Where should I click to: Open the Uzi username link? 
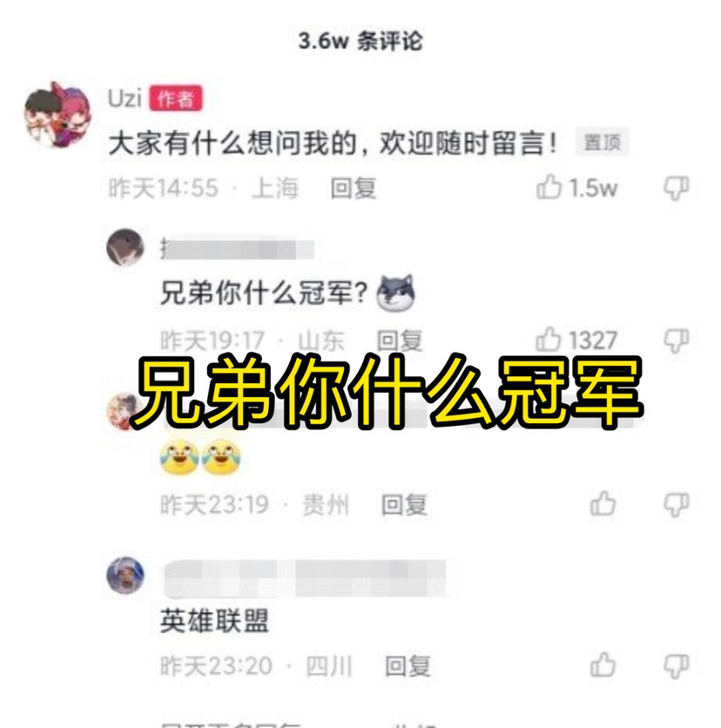pyautogui.click(x=125, y=98)
